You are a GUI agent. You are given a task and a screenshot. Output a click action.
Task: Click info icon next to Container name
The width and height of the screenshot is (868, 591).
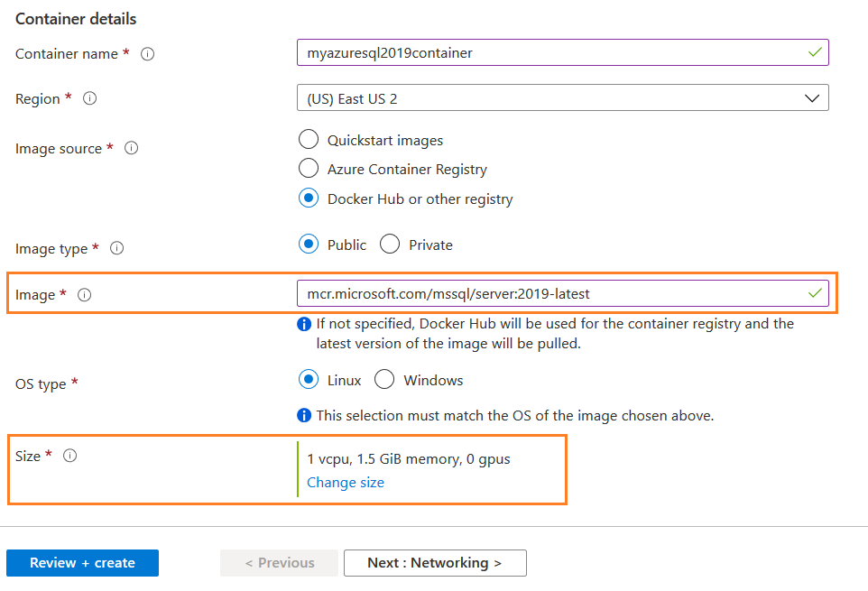tap(148, 54)
